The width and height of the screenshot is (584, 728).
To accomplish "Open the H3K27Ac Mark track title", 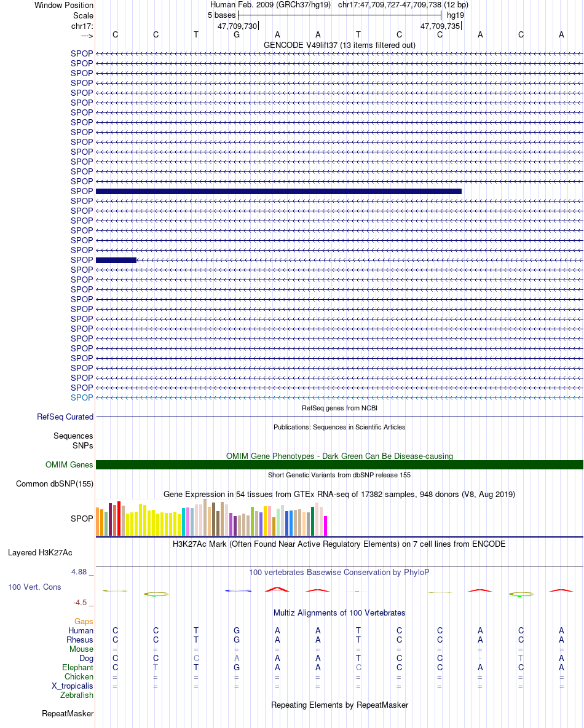I will click(x=339, y=544).
